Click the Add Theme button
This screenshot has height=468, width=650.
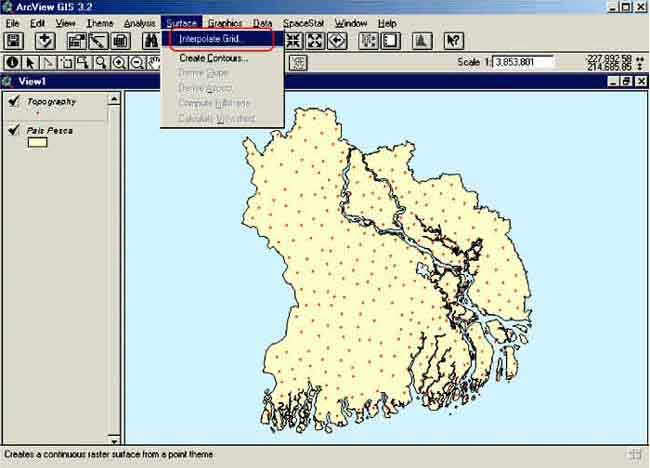pyautogui.click(x=45, y=41)
